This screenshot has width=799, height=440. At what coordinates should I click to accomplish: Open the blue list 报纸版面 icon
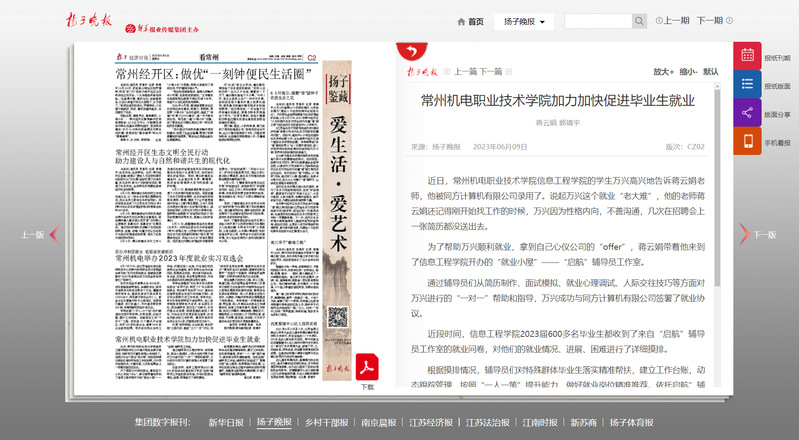click(747, 85)
